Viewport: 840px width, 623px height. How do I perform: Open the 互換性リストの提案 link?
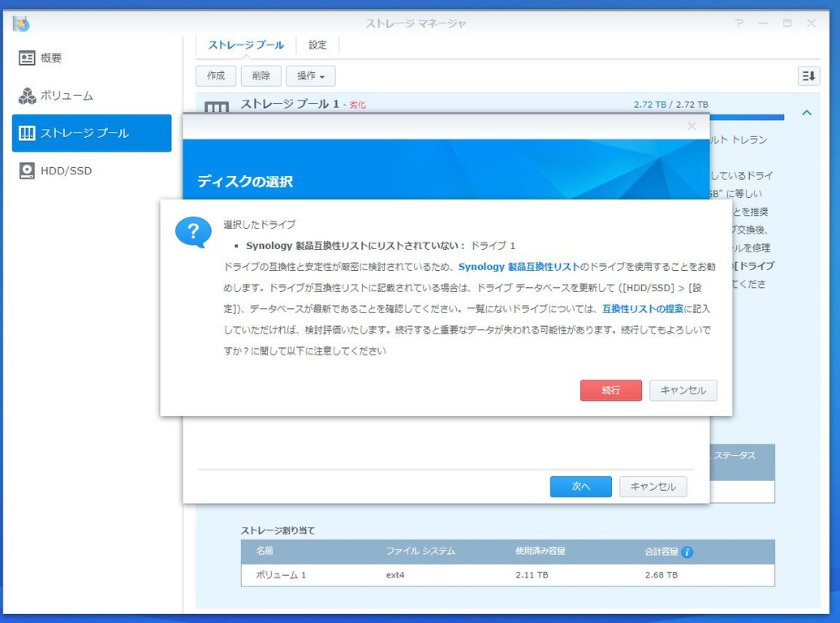coord(643,309)
